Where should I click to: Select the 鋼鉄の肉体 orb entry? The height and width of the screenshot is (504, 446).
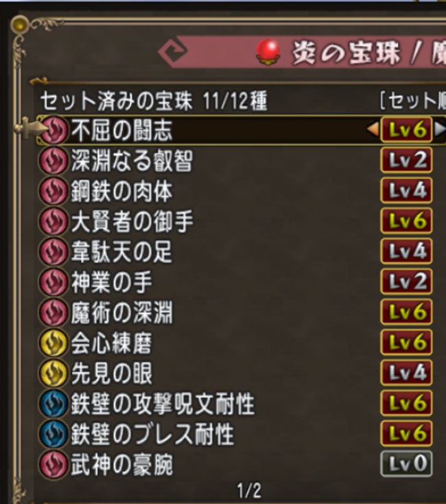tap(242, 191)
